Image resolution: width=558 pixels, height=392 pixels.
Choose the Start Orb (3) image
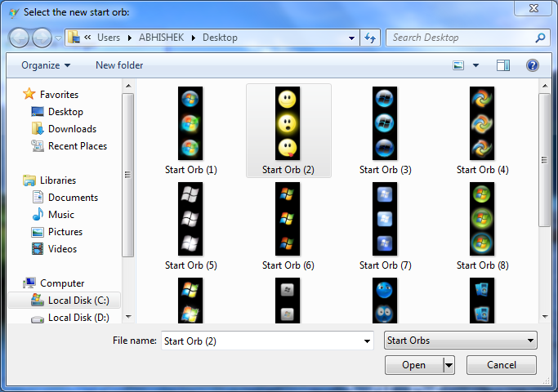point(385,123)
